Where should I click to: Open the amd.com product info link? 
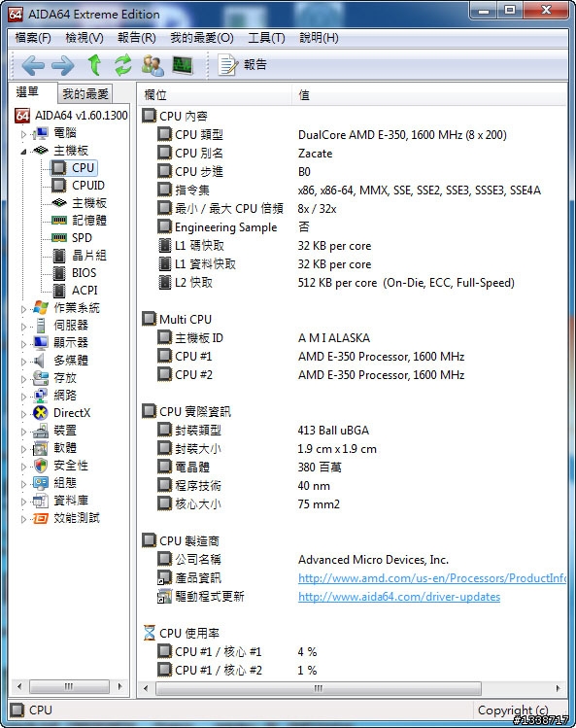pyautogui.click(x=432, y=578)
